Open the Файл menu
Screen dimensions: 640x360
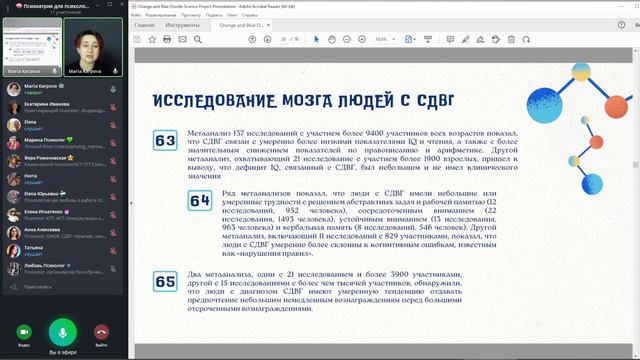pyautogui.click(x=136, y=15)
